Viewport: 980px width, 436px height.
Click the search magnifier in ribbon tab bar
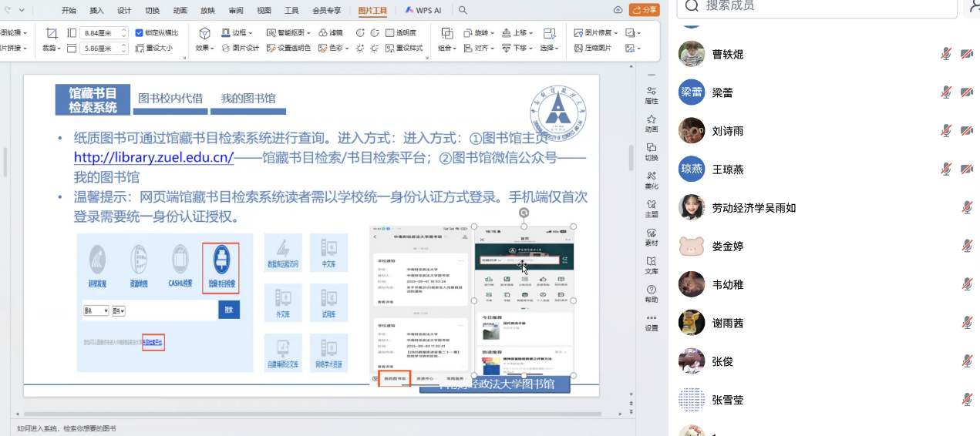pos(463,10)
